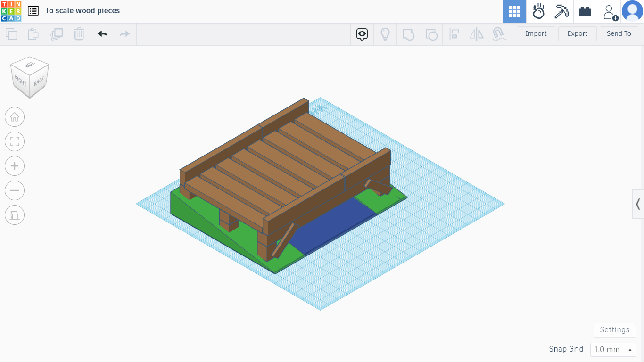The height and width of the screenshot is (362, 644).
Task: Zoom in using the plus icon
Action: click(15, 166)
